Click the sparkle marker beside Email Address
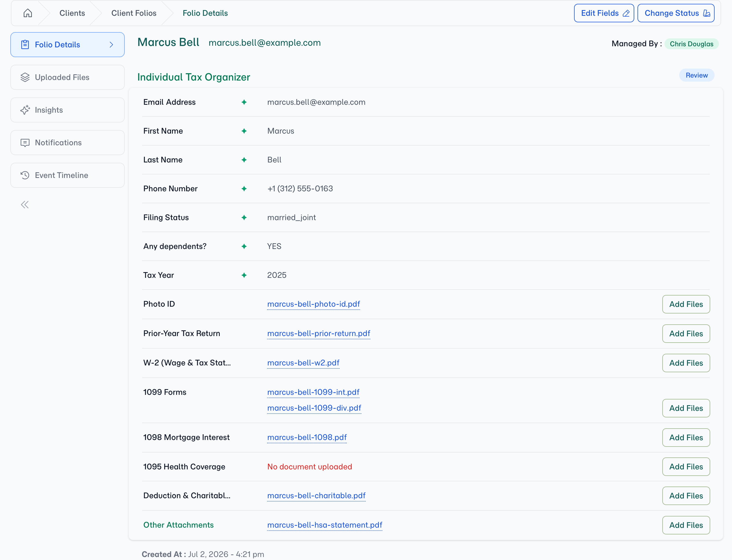Viewport: 732px width, 560px height. (244, 102)
